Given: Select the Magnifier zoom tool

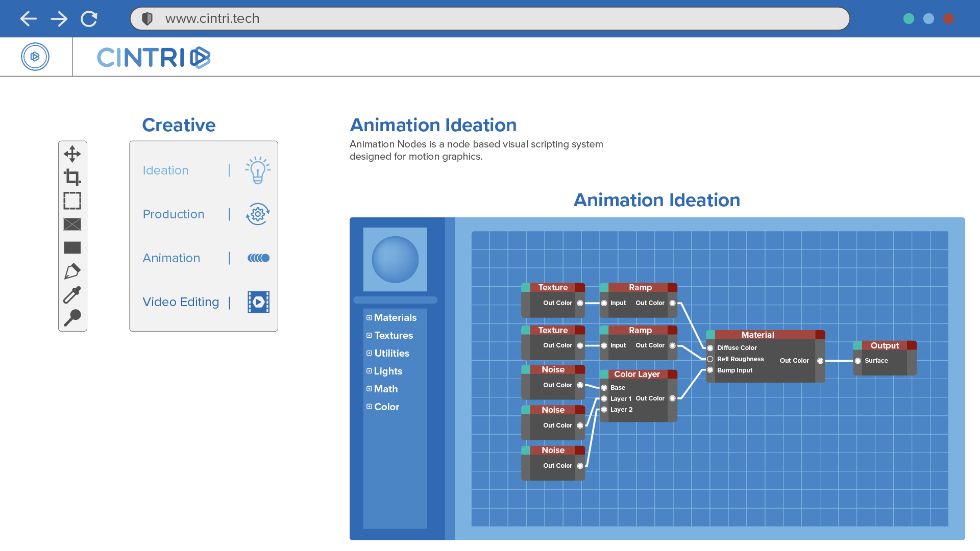Looking at the screenshot, I should 72,317.
